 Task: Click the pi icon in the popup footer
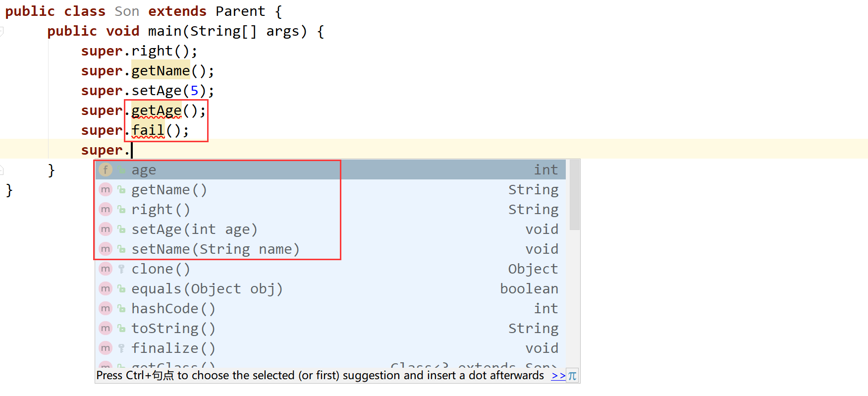tap(572, 376)
